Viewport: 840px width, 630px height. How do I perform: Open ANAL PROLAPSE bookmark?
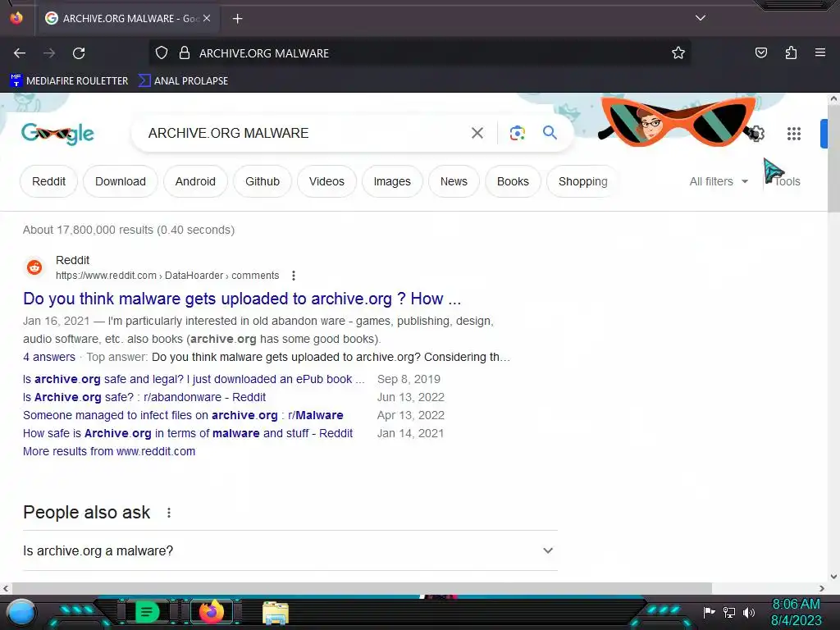[x=183, y=81]
